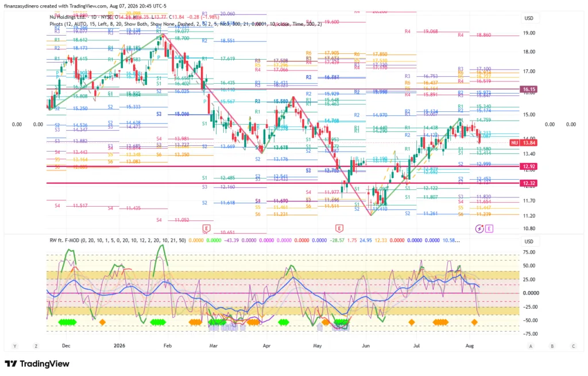Click the 0.0000 indicator axis label

[x=531, y=293]
